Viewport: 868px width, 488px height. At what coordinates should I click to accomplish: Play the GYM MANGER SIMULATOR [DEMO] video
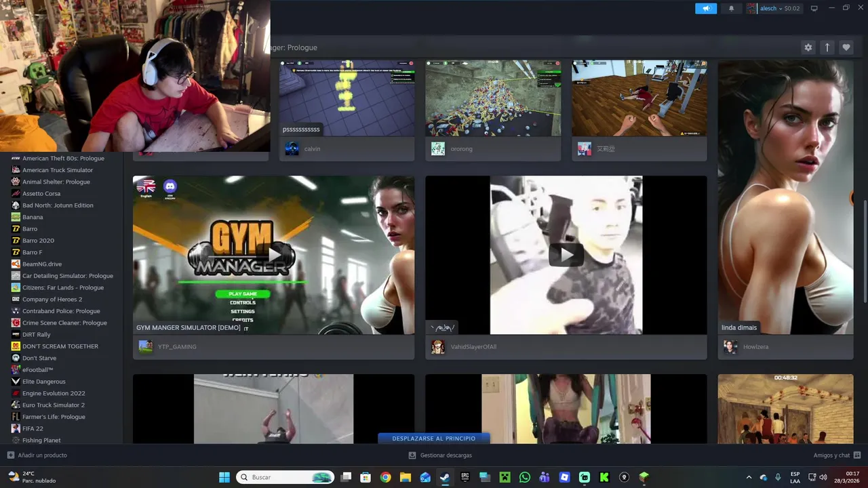[273, 255]
